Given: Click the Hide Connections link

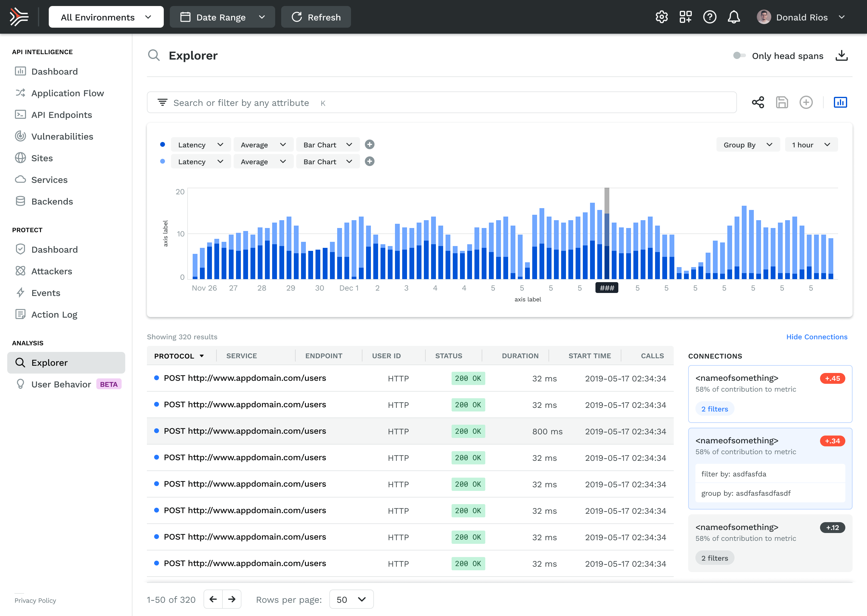Looking at the screenshot, I should pyautogui.click(x=816, y=337).
